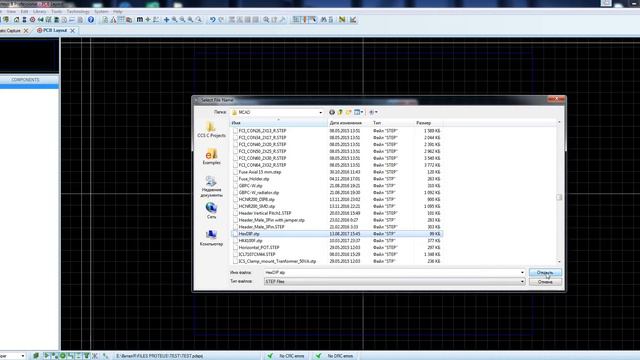
Task: Expand the STEP Files type dropdown
Action: pos(522,281)
